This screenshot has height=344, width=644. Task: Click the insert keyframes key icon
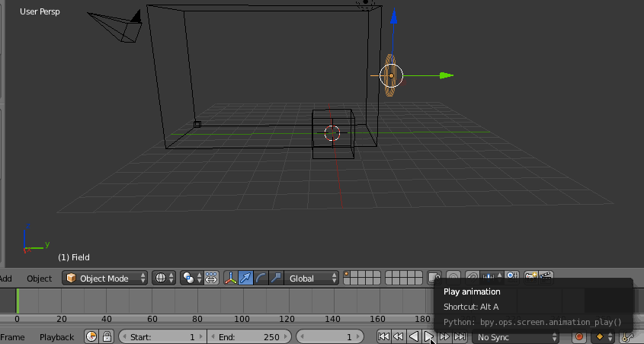(626, 336)
